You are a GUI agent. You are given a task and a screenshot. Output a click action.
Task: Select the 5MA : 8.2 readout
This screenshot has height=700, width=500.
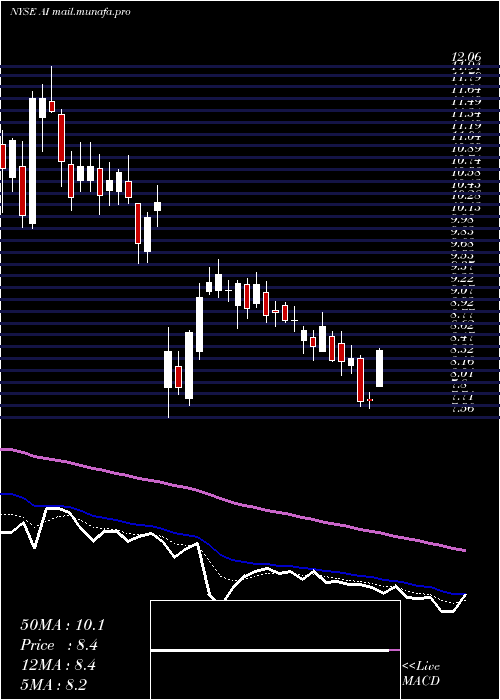(54, 684)
